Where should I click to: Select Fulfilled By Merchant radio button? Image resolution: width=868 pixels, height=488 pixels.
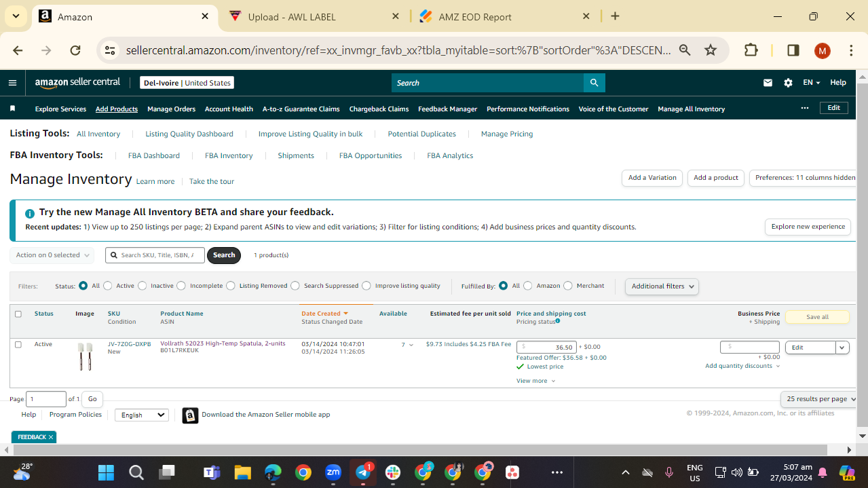point(568,286)
